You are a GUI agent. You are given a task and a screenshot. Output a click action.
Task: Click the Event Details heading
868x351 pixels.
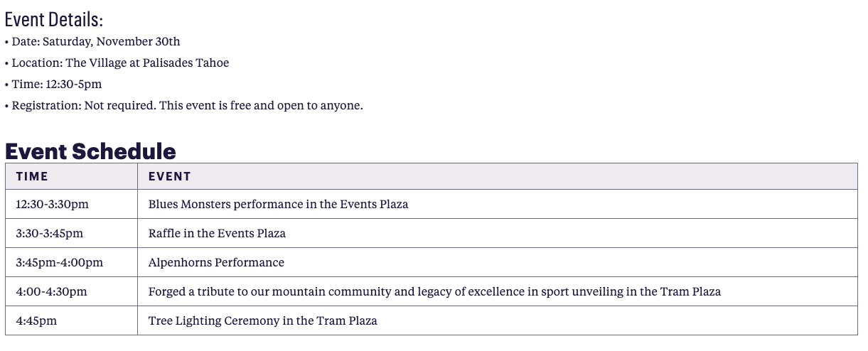click(54, 19)
